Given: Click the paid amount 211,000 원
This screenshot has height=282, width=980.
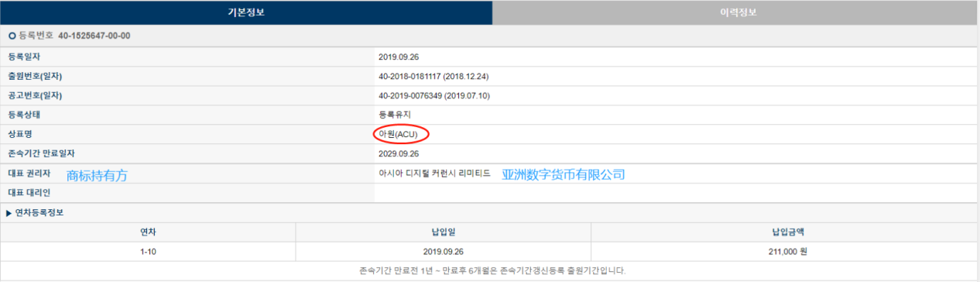Looking at the screenshot, I should click(784, 251).
